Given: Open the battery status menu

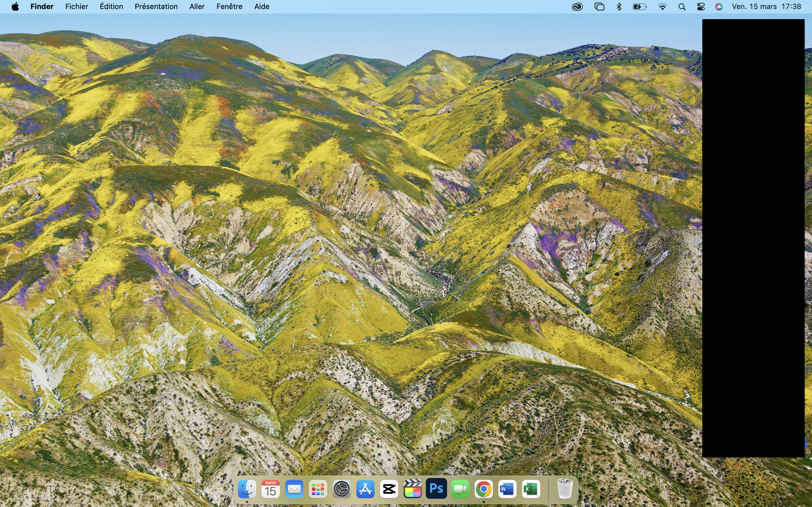Looking at the screenshot, I should (x=639, y=7).
